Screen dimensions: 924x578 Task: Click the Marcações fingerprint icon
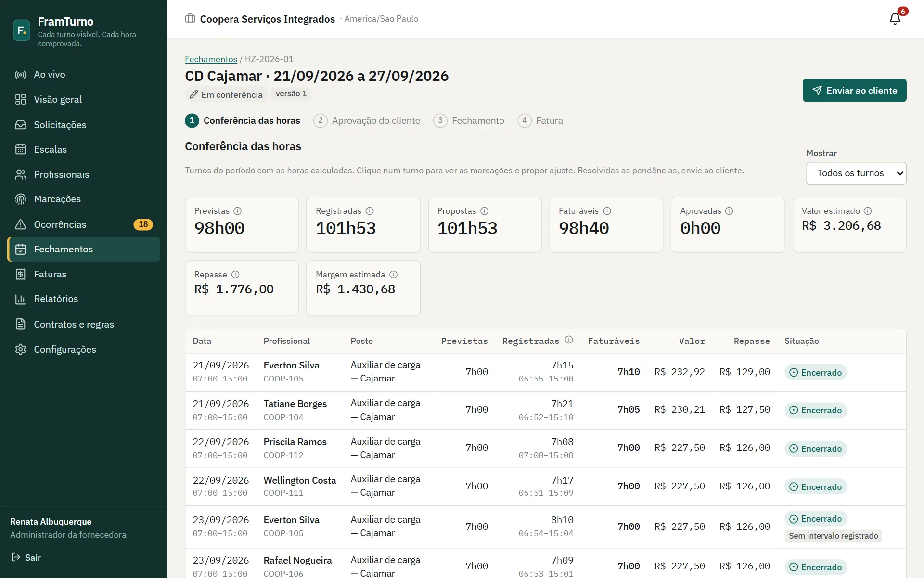(x=20, y=199)
